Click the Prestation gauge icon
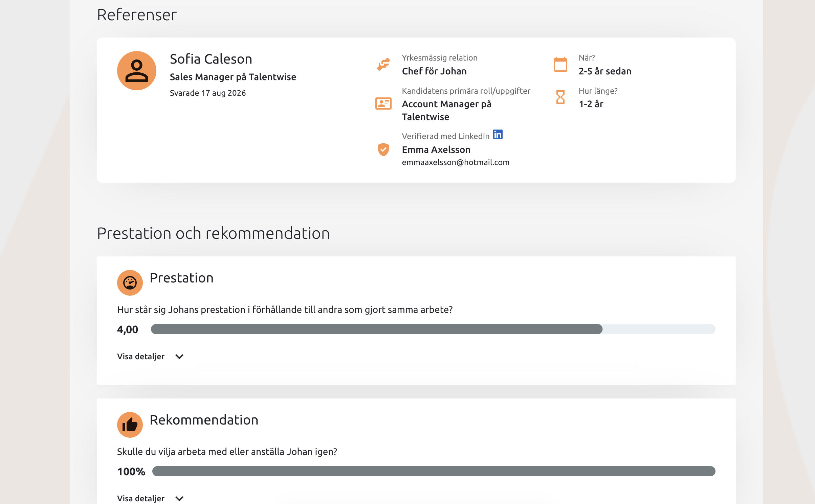This screenshot has width=815, height=504. pos(130,283)
